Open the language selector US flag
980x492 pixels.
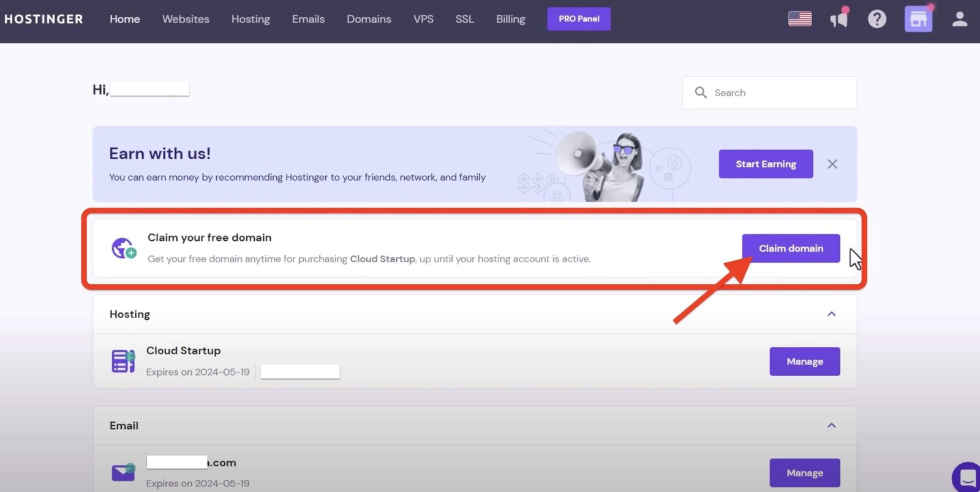coord(799,19)
